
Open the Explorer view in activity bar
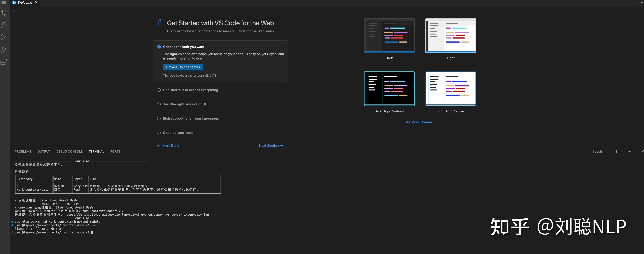(x=4, y=13)
